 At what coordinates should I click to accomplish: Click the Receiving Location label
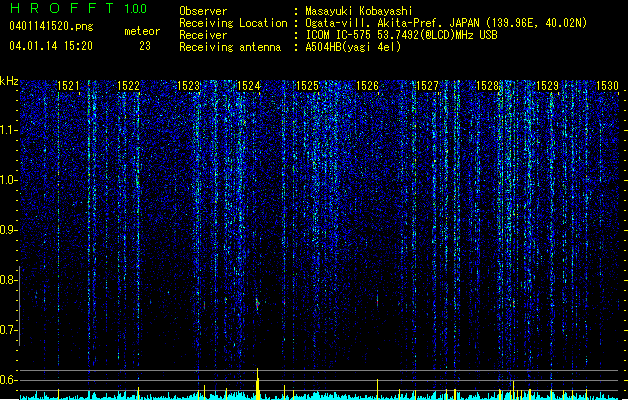pyautogui.click(x=233, y=23)
